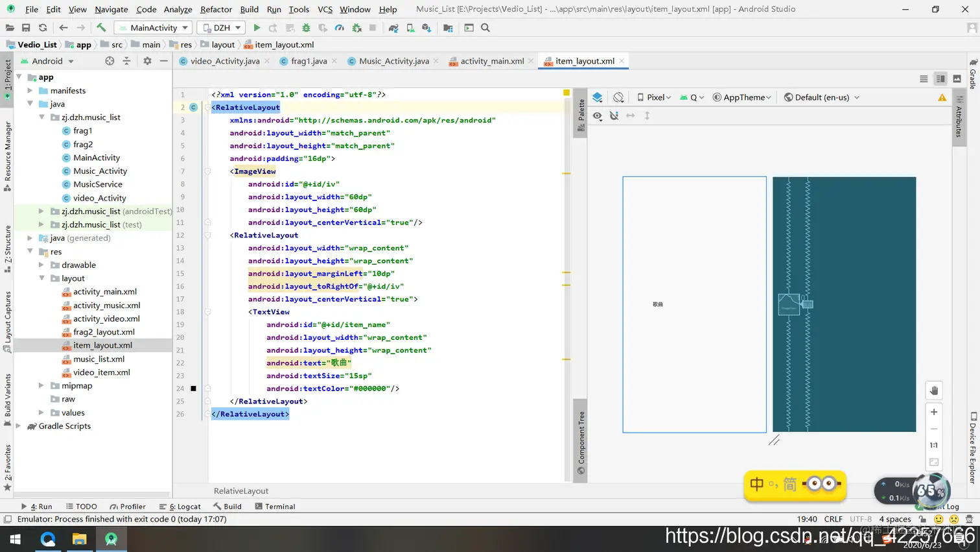Expand the Gradle Scripts node
This screenshot has height=552, width=980.
[19, 426]
